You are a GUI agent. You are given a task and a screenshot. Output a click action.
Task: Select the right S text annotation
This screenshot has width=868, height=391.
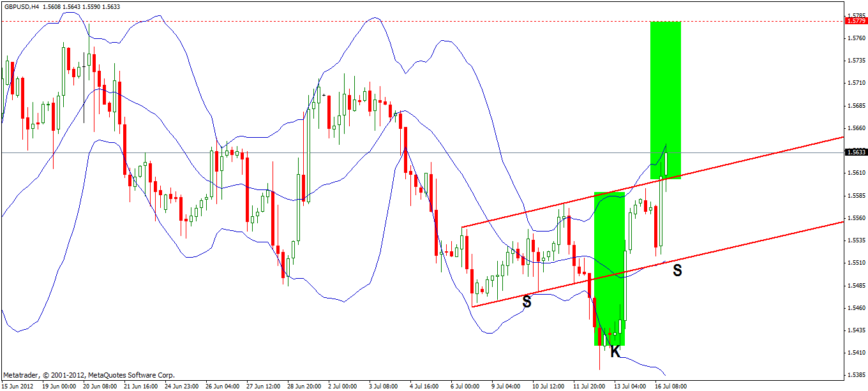(x=677, y=271)
